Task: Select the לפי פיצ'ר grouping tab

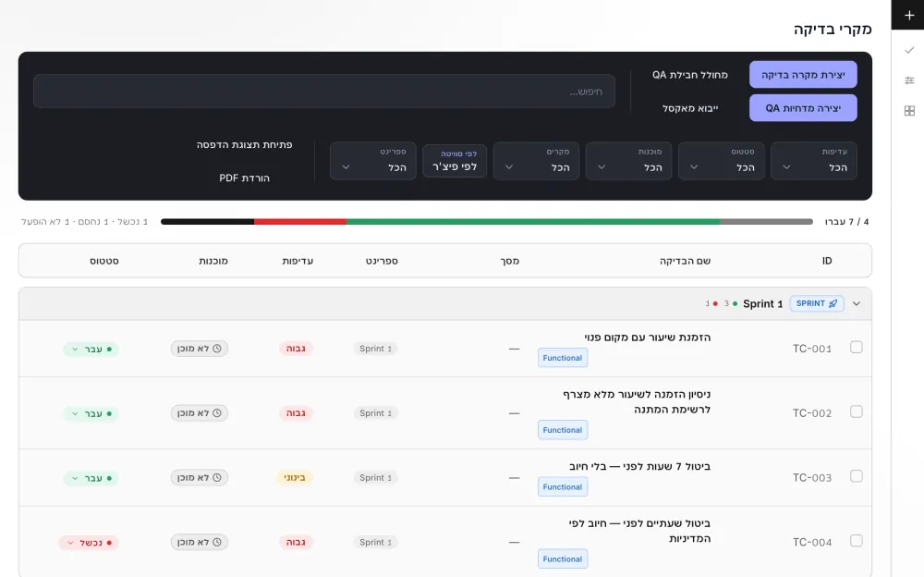Action: [455, 161]
